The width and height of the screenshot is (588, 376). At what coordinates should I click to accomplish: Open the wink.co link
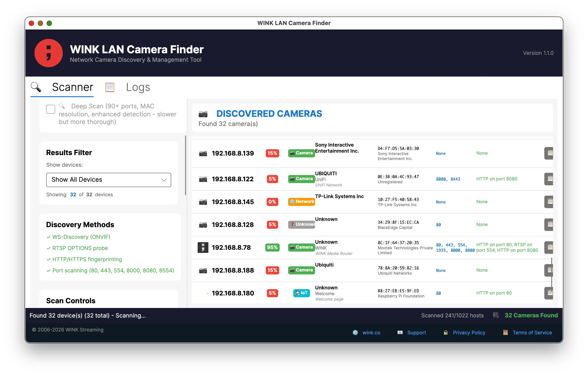(371, 333)
